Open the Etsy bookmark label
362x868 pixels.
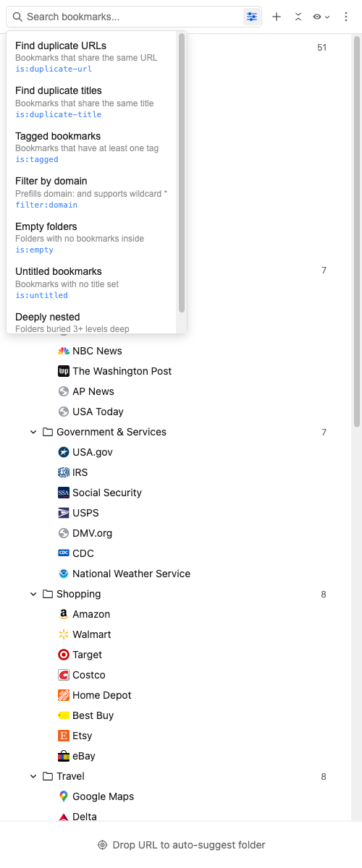click(83, 736)
